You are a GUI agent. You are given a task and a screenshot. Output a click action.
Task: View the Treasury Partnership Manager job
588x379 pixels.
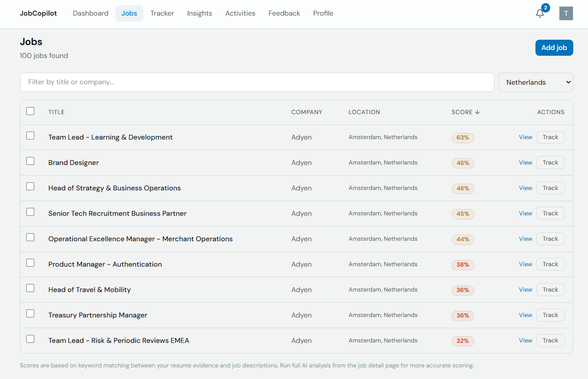525,315
